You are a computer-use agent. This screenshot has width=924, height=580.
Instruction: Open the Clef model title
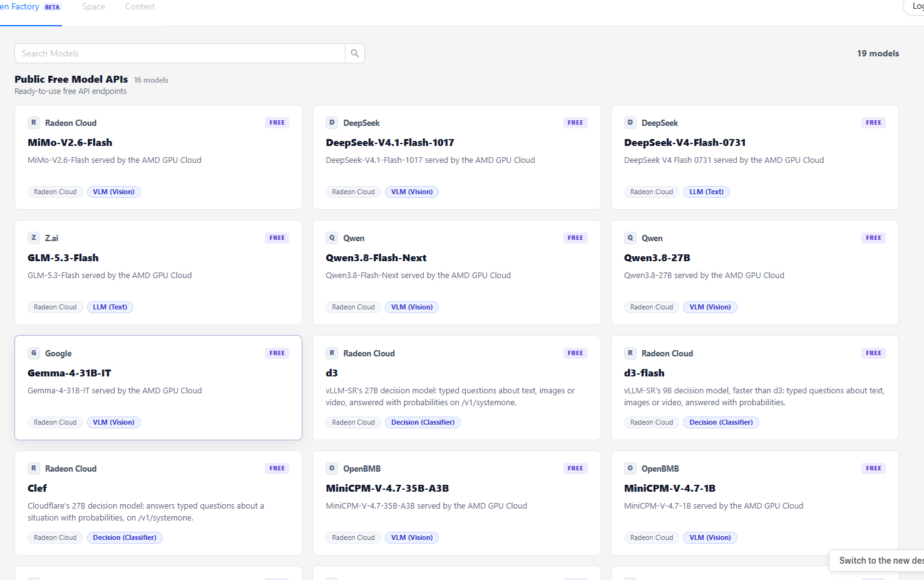click(38, 489)
